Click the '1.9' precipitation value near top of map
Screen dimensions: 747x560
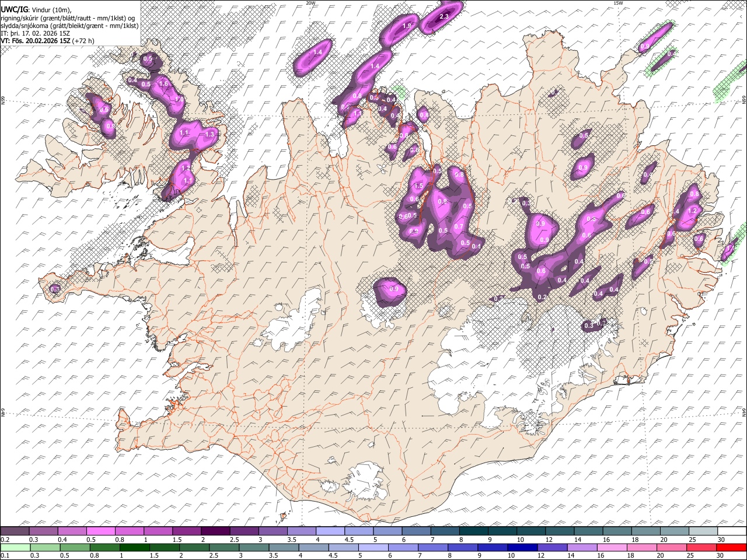(407, 26)
